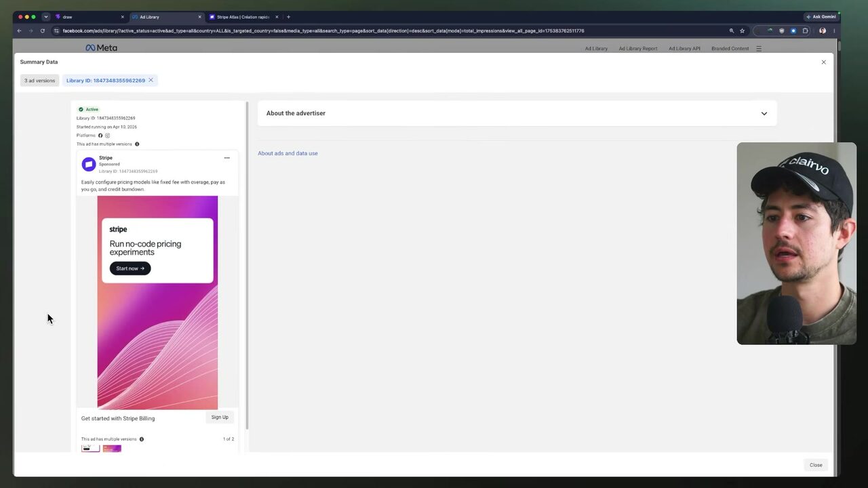Viewport: 868px width, 488px height.
Task: Open Branded Content nav link
Action: (730, 49)
